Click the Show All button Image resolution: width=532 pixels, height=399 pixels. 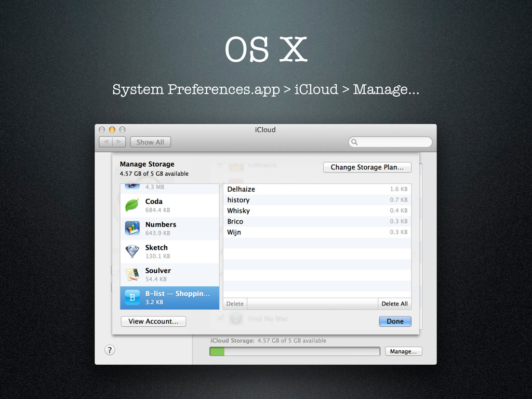pyautogui.click(x=150, y=142)
